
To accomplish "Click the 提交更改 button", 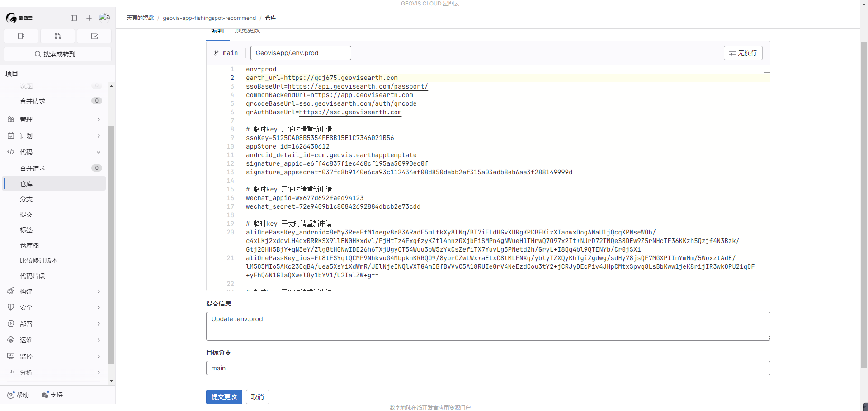I will tap(224, 397).
